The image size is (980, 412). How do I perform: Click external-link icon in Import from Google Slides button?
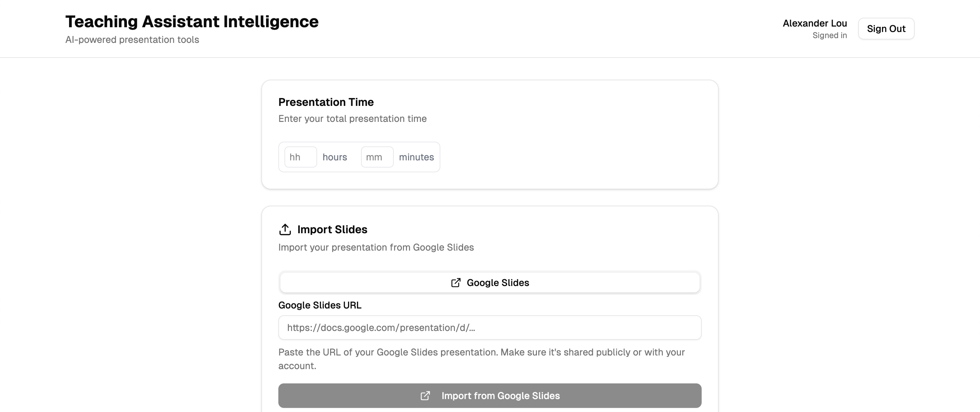coord(425,396)
